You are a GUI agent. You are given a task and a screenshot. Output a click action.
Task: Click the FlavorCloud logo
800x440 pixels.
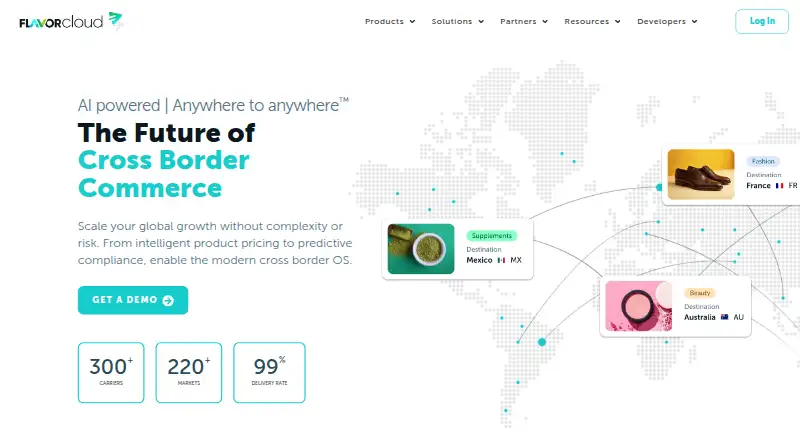(71, 21)
